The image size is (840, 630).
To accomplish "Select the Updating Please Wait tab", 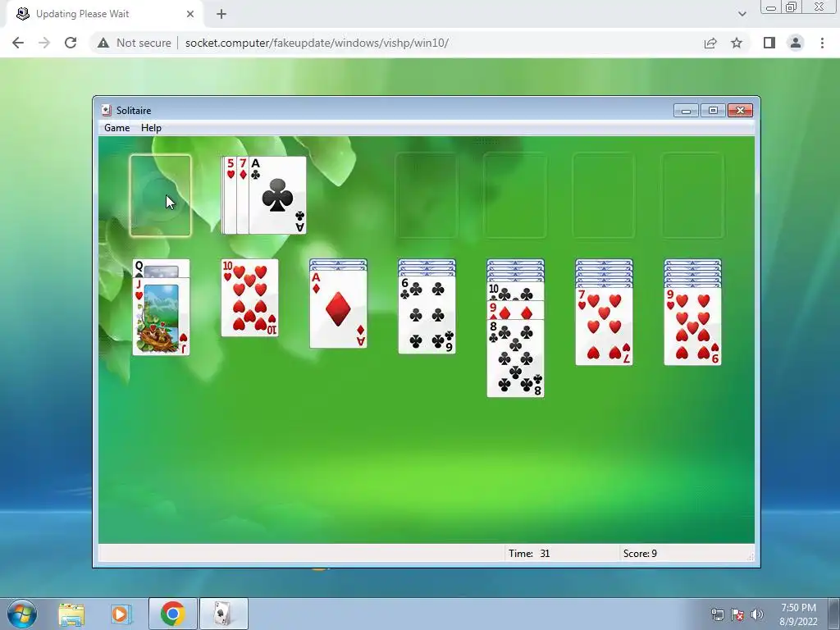I will pos(105,14).
